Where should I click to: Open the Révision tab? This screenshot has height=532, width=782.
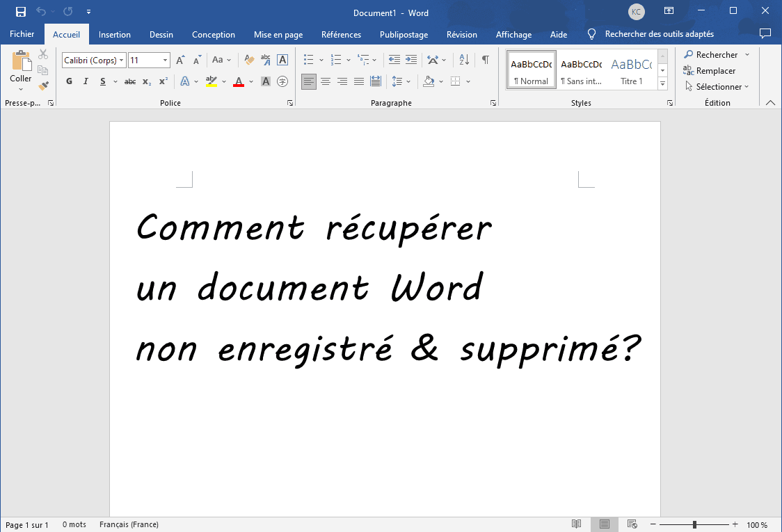point(462,34)
